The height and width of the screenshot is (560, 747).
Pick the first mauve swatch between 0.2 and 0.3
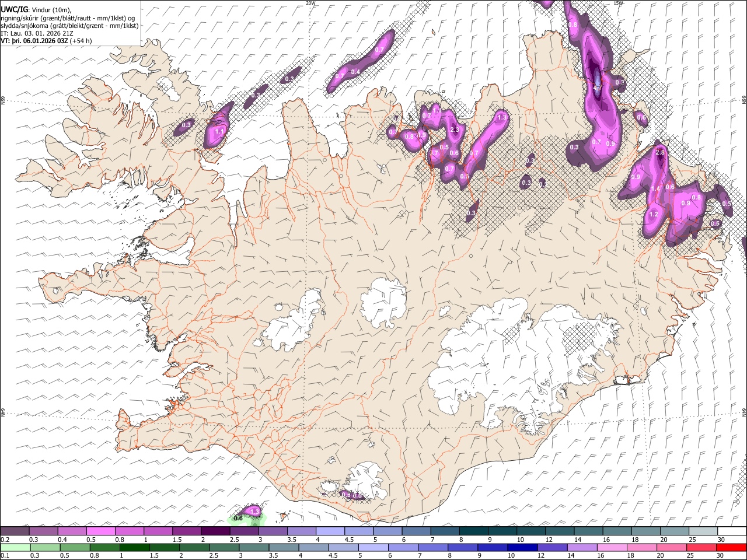click(15, 531)
